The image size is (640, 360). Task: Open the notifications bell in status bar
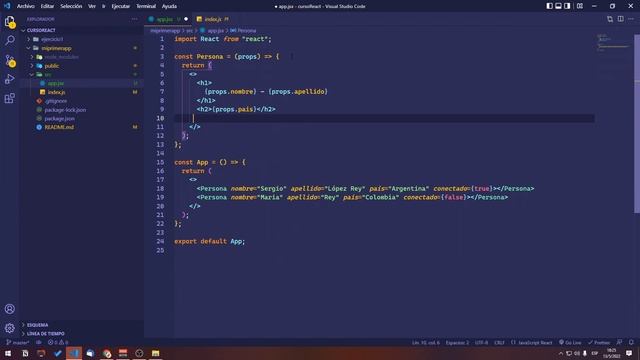point(631,342)
